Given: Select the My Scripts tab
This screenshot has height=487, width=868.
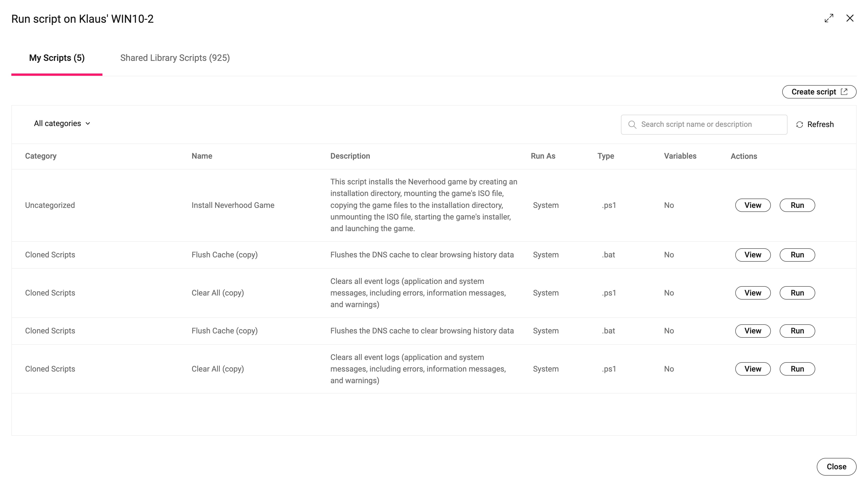Looking at the screenshot, I should pyautogui.click(x=57, y=58).
